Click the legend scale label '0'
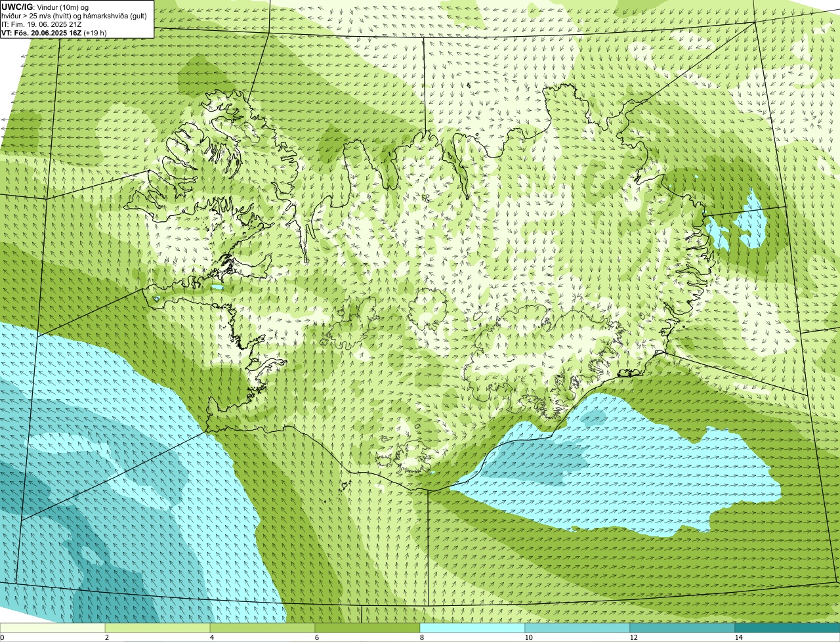Image resolution: width=840 pixels, height=642 pixels. 2,637
